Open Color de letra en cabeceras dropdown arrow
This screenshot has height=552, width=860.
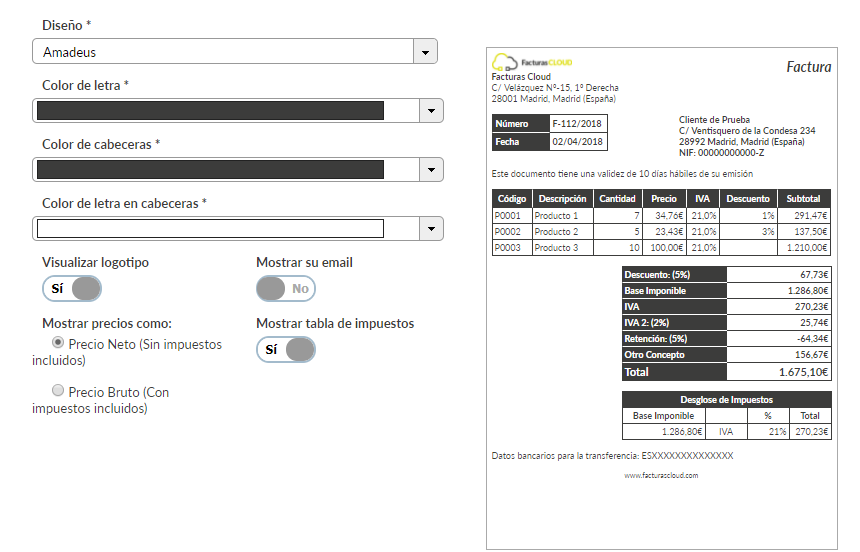(429, 228)
